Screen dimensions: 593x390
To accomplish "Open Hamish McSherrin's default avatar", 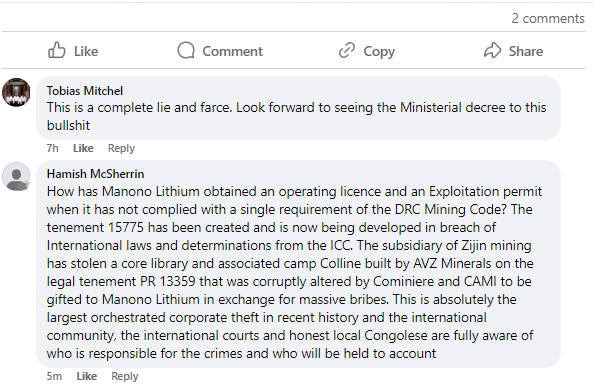I will (16, 177).
